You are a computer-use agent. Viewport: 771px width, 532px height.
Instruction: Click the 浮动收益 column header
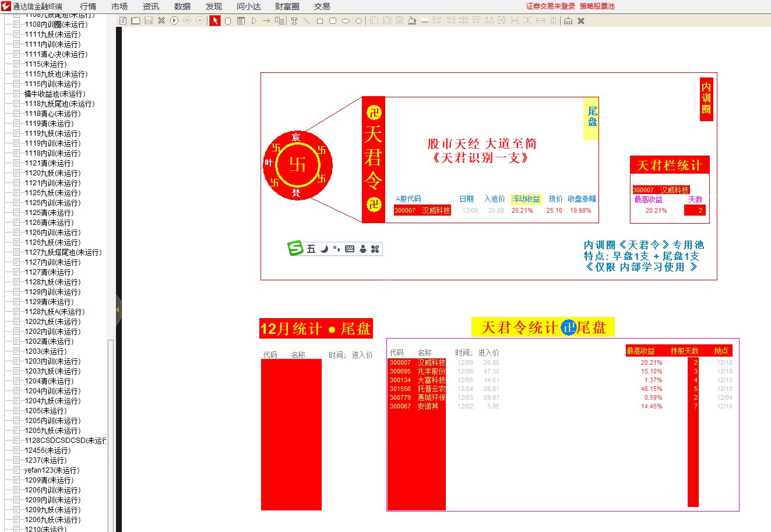click(x=526, y=199)
